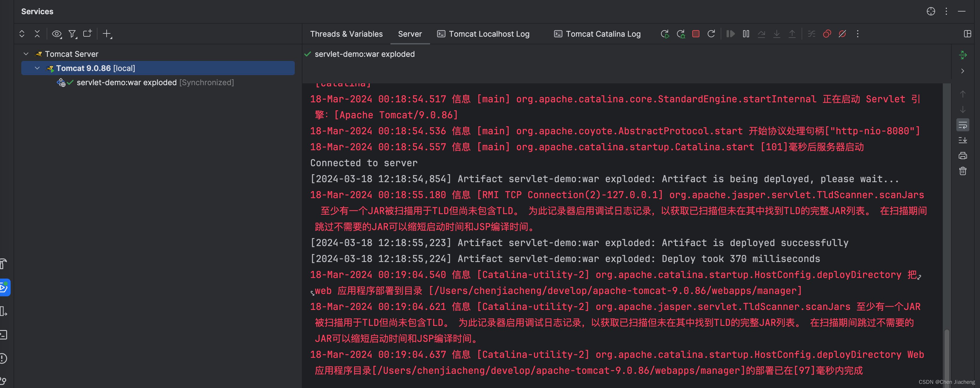The height and width of the screenshot is (388, 980).
Task: Collapse the Tomcat Server tree node
Action: tap(26, 54)
